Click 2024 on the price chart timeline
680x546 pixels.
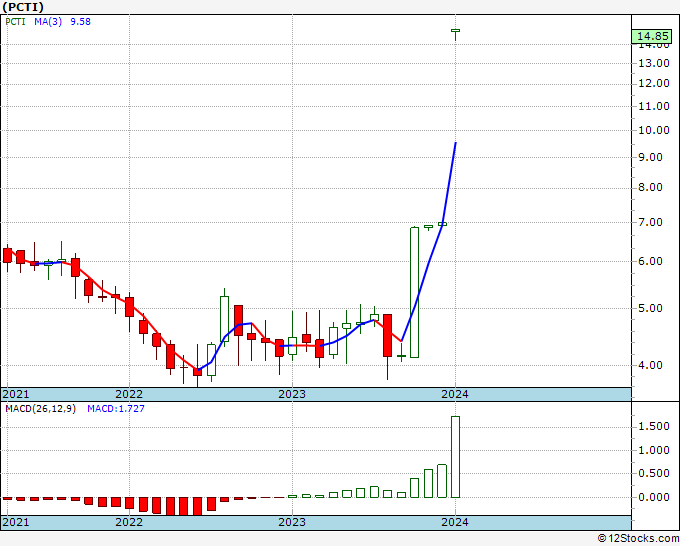[x=455, y=394]
